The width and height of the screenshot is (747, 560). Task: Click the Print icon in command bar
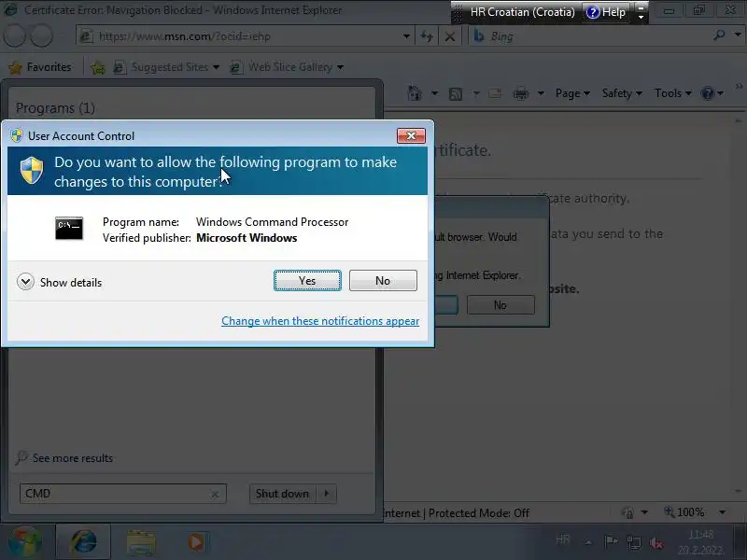(x=521, y=94)
